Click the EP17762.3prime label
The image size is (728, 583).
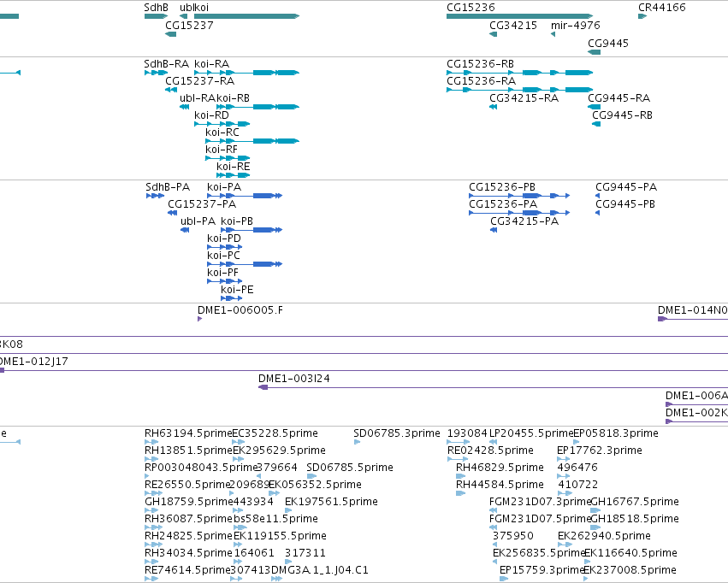coord(600,450)
